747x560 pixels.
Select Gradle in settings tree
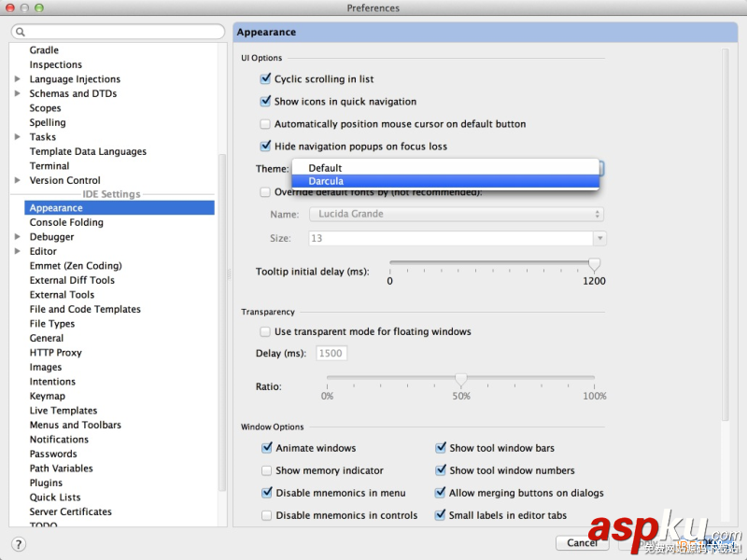44,50
